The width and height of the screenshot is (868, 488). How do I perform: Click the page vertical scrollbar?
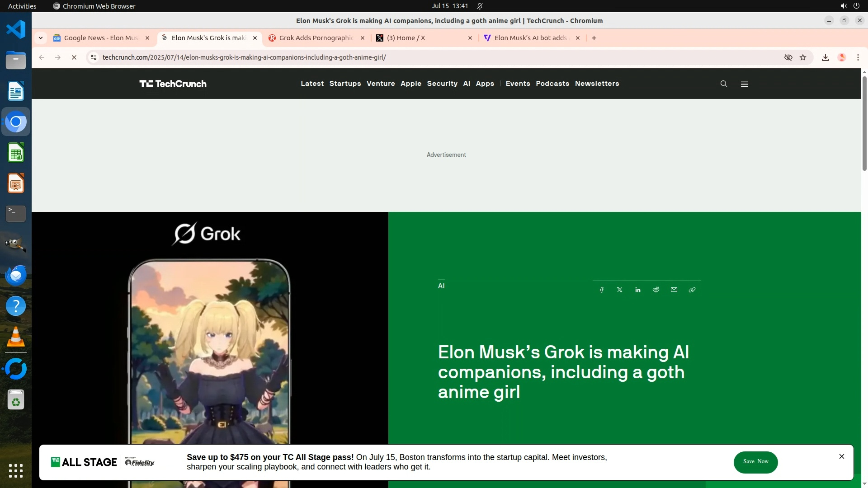[x=864, y=123]
